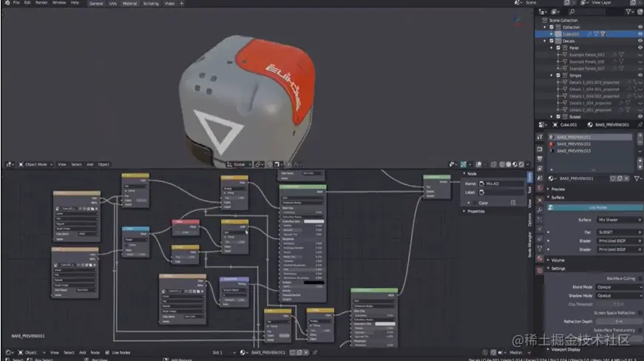Viewport: 644px width, 361px height.
Task: Add a new workspace tab
Action: (182, 3)
